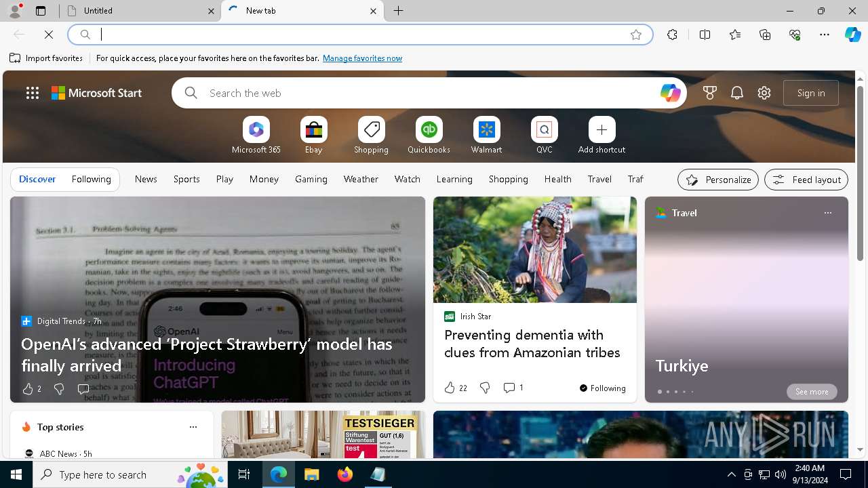Open the News category
The width and height of the screenshot is (868, 488).
click(146, 179)
